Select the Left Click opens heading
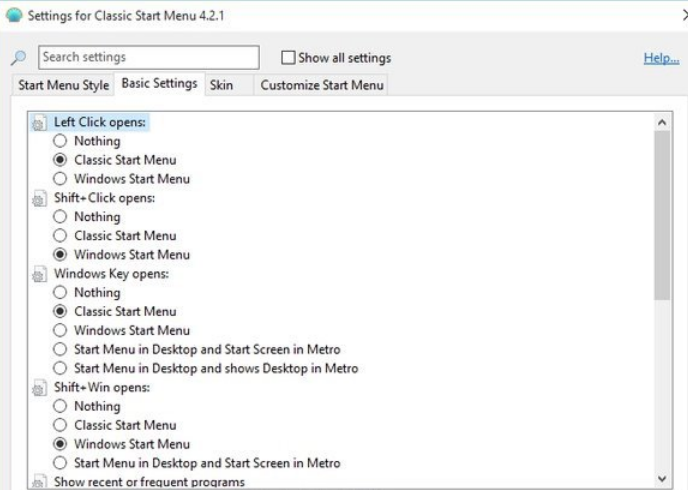The height and width of the screenshot is (490, 688). coord(100,122)
